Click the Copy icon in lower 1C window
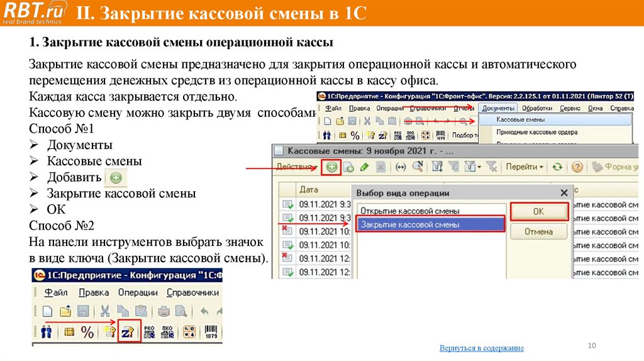Screen dimensions: 644x361 point(123,311)
